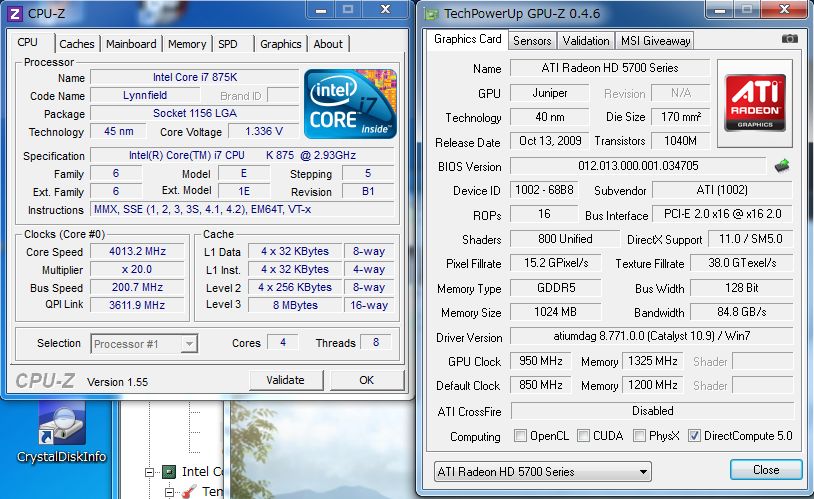
Task: Open the About tab in CPU-Z
Action: point(328,44)
